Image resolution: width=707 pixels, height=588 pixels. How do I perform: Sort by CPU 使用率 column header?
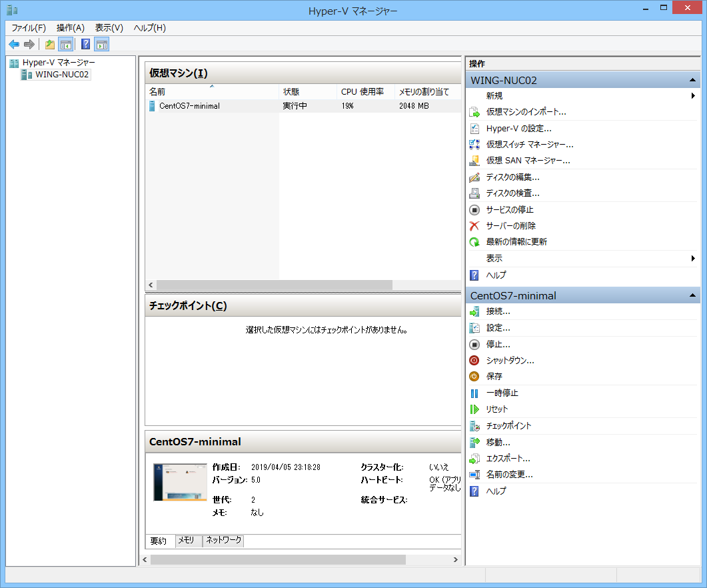[x=365, y=91]
